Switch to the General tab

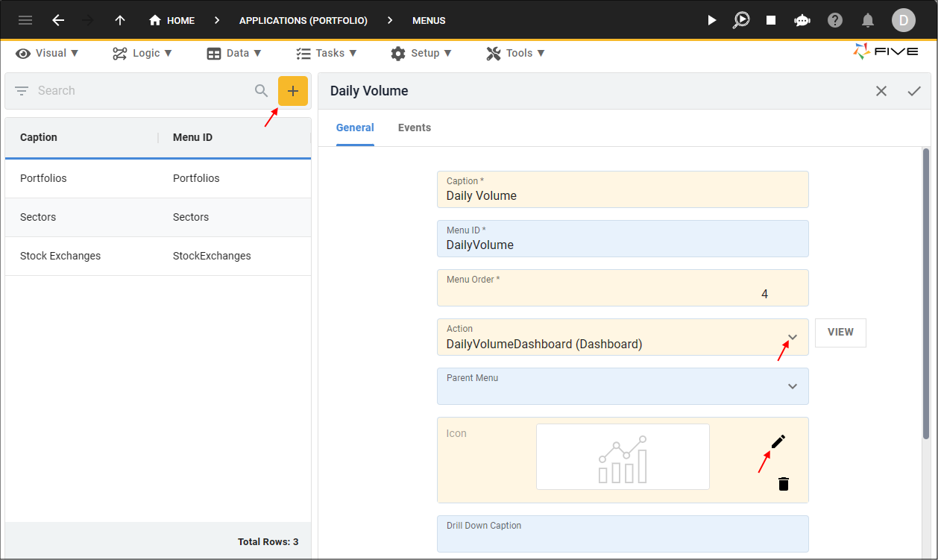click(x=355, y=128)
